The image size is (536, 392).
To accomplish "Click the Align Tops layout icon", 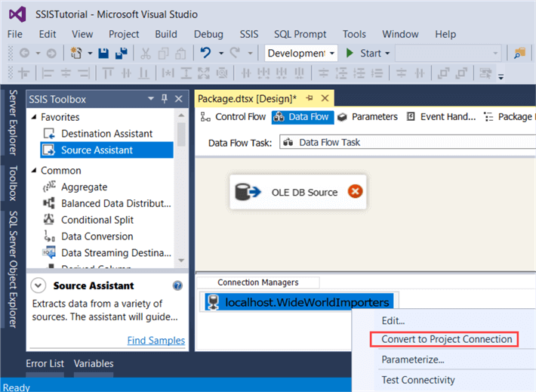I will tap(108, 73).
